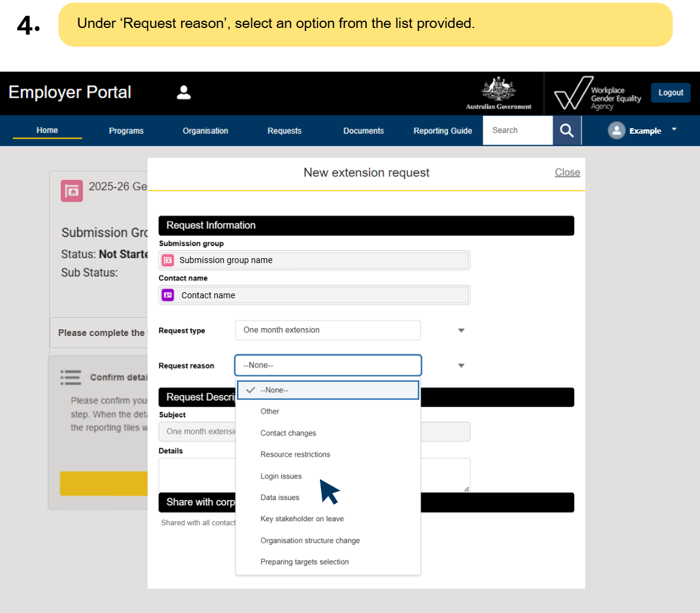Click the Example account avatar icon
Image resolution: width=700 pixels, height=613 pixels.
(x=616, y=130)
